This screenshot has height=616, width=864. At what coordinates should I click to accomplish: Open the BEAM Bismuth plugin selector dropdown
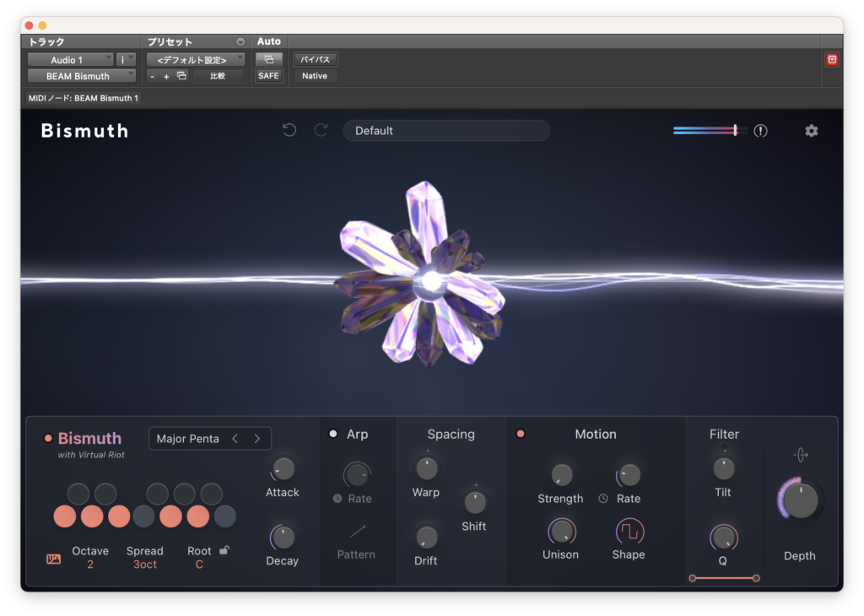tap(82, 76)
